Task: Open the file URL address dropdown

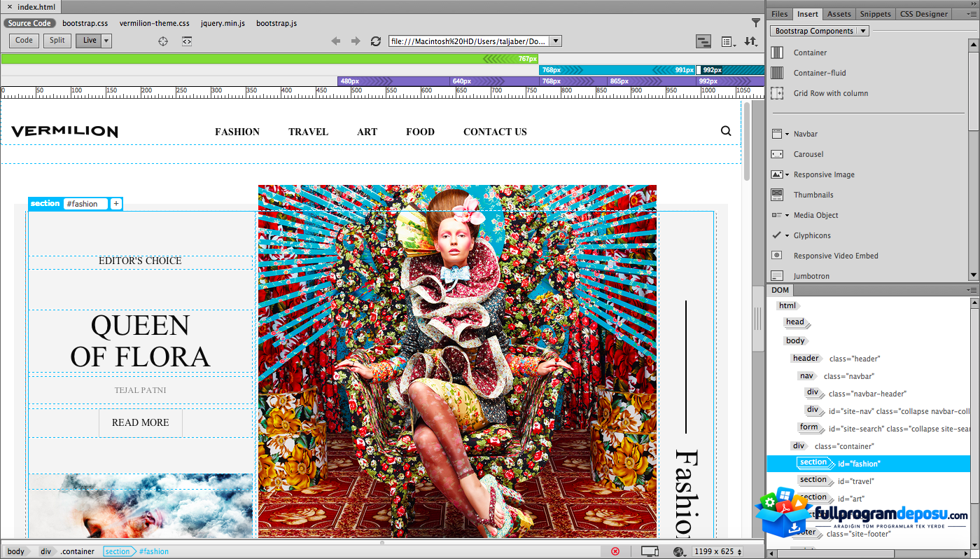Action: pos(556,41)
